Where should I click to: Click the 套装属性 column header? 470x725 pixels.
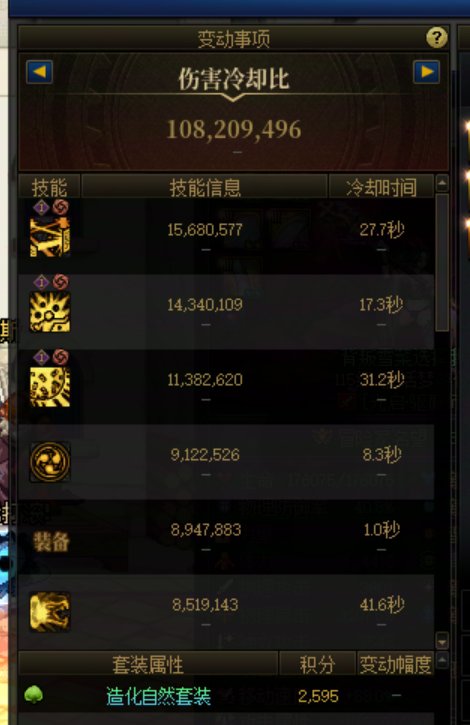pyautogui.click(x=148, y=664)
